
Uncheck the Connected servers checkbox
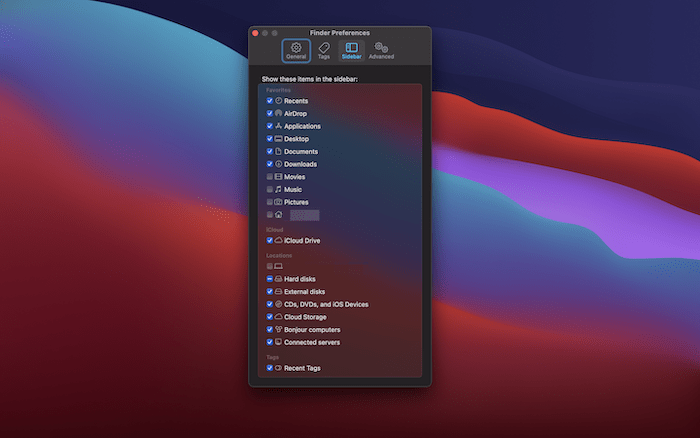(270, 342)
